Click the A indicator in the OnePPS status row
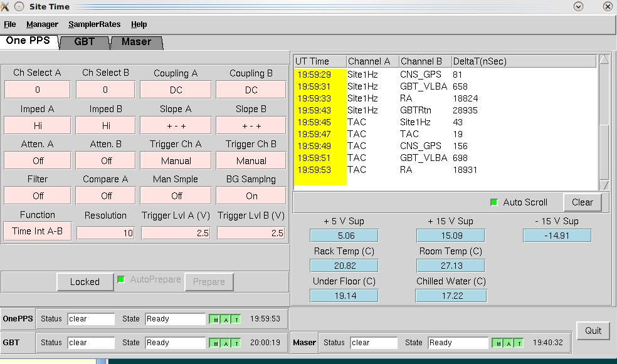Viewport: 617px width, 364px height. pos(226,319)
